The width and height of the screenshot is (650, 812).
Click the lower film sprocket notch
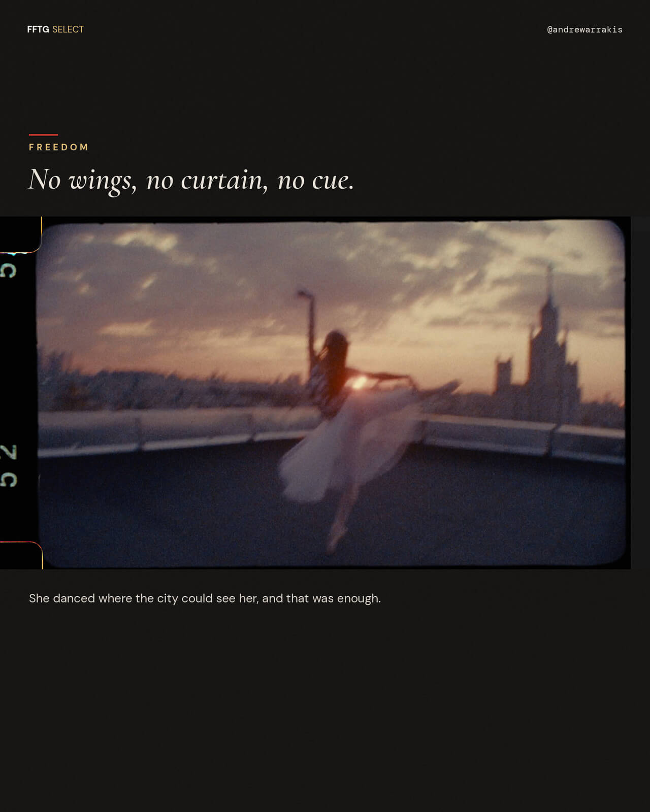(x=20, y=555)
